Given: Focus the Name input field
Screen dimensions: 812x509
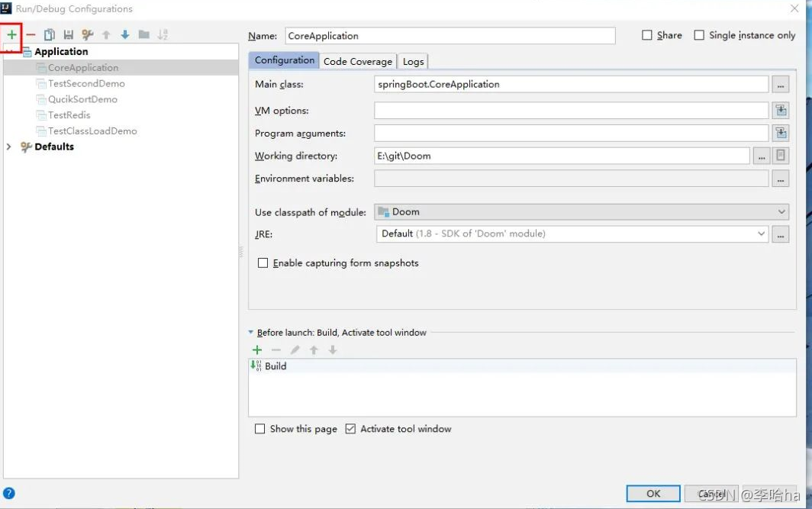Looking at the screenshot, I should (450, 36).
